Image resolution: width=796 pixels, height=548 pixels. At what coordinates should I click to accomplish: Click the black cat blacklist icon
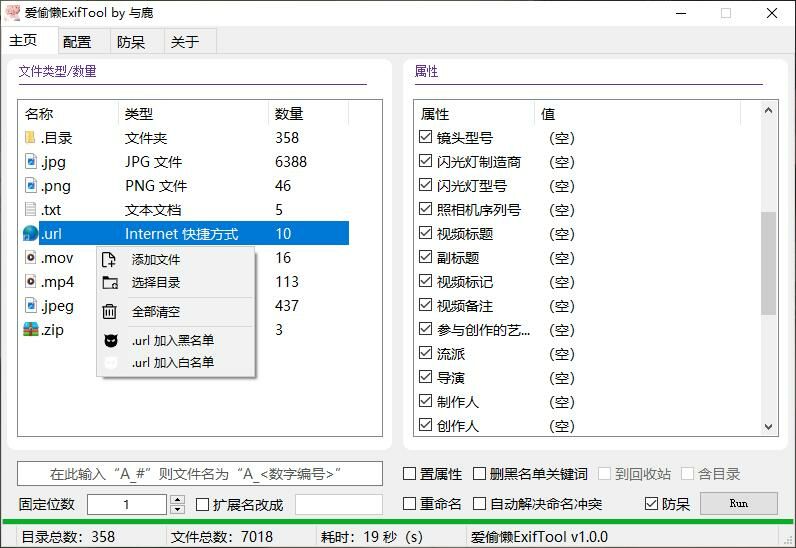(x=111, y=341)
